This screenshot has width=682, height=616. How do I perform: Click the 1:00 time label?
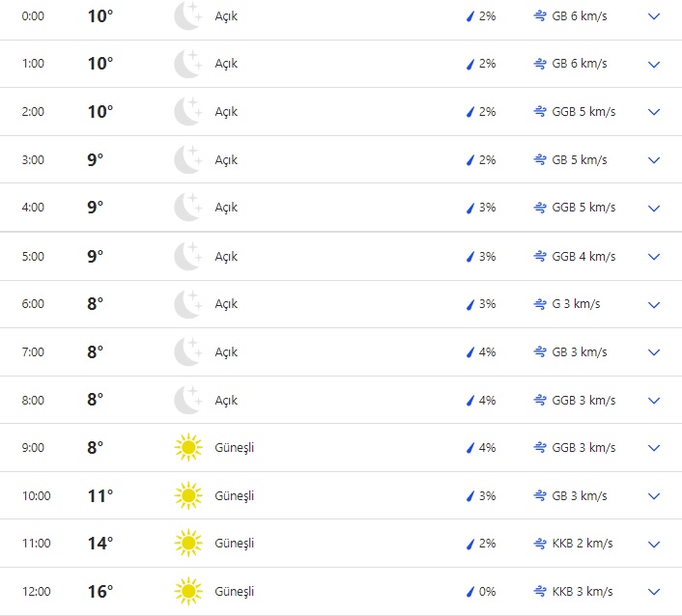34,64
